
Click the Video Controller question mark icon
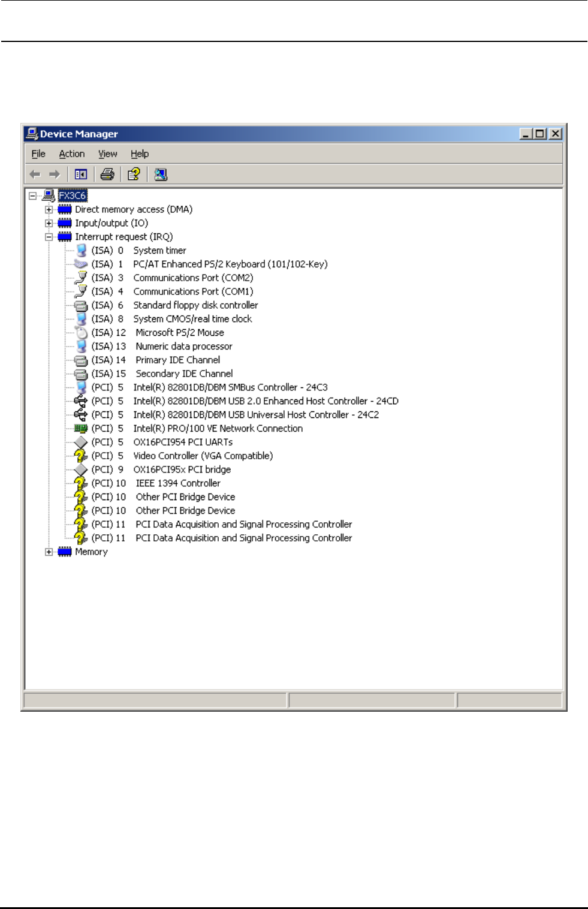point(81,456)
